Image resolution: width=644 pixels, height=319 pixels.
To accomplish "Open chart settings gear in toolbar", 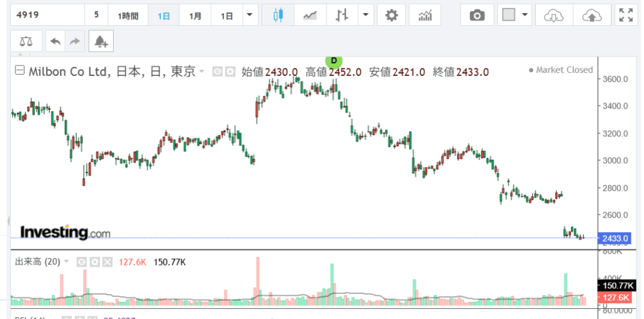I will click(391, 15).
